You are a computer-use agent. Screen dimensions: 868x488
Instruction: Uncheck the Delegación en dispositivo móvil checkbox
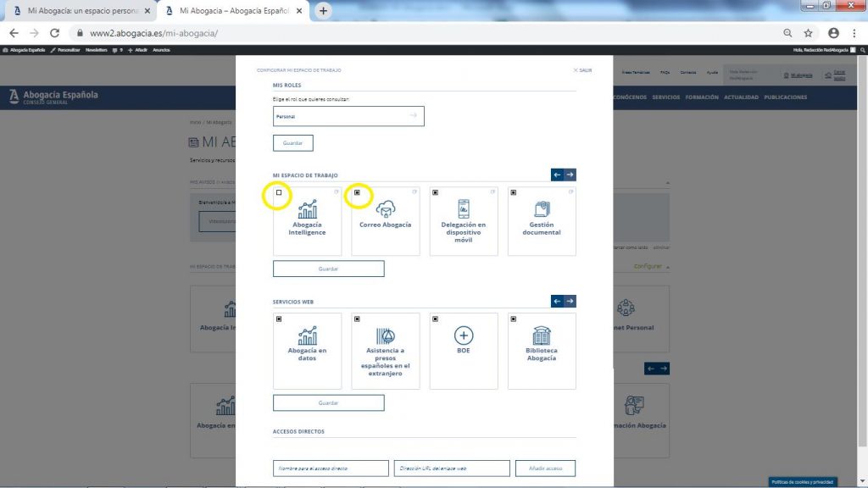coord(435,192)
